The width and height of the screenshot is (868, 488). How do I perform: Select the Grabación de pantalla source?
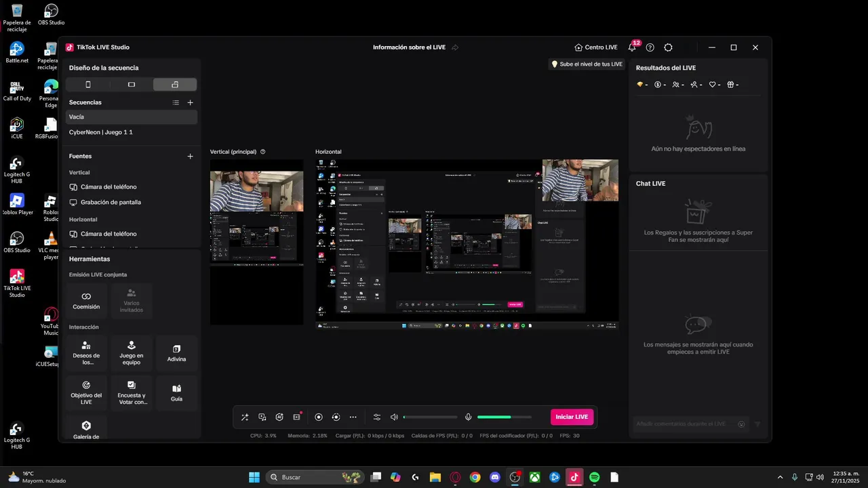tap(132, 202)
